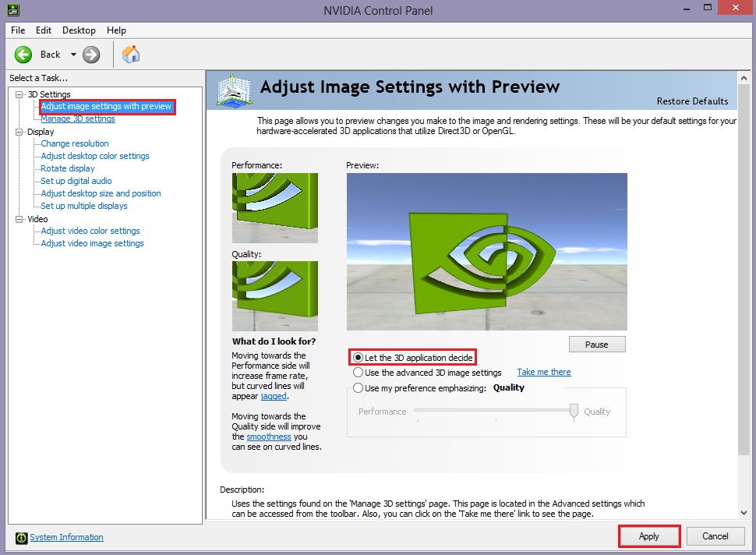Open the Help menu
Viewport: 756px width, 555px height.
coord(116,30)
